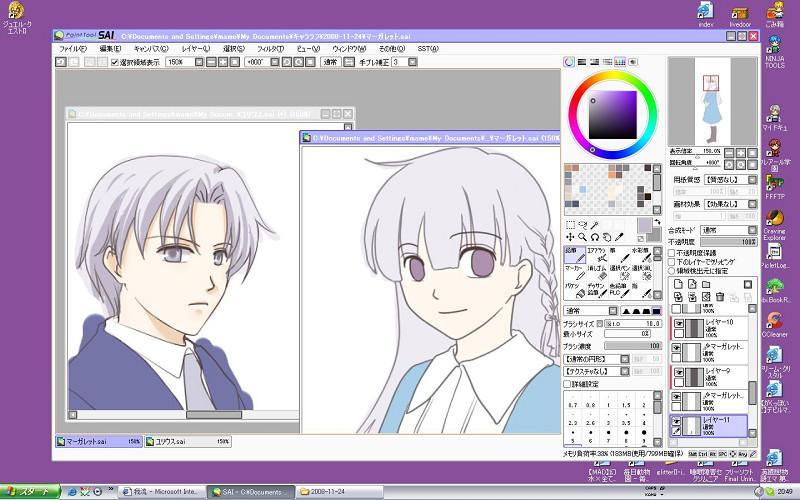The image size is (800, 500).
Task: Choose the pencil (鉛筆) brush
Action: click(574, 255)
